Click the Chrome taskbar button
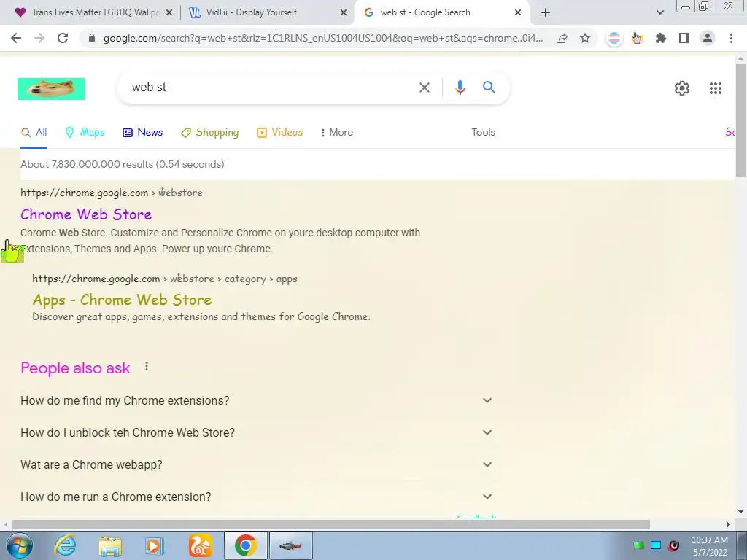 click(245, 545)
